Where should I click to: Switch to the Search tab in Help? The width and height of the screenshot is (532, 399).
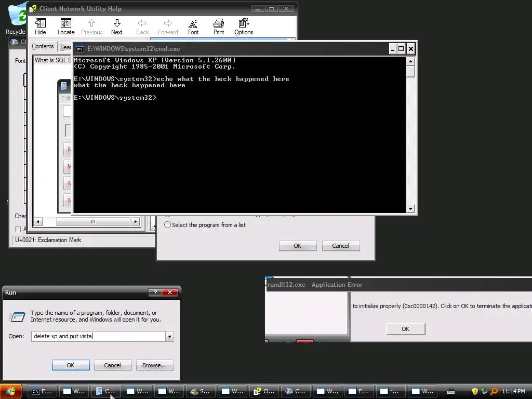pyautogui.click(x=65, y=47)
